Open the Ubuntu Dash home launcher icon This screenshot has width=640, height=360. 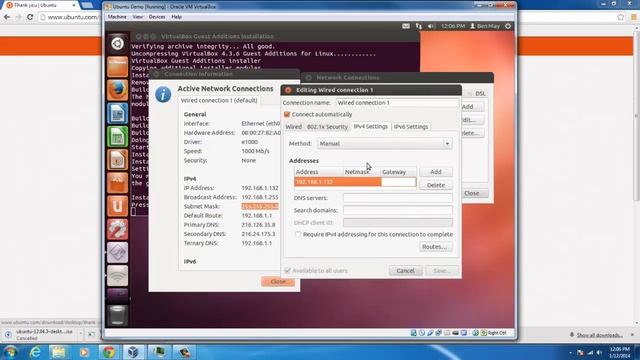[118, 44]
